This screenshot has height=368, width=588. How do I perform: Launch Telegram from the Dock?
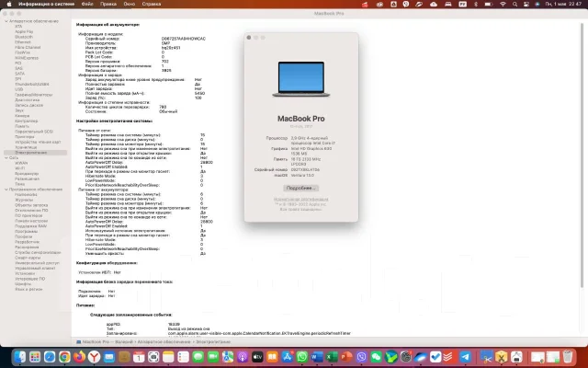tap(466, 356)
